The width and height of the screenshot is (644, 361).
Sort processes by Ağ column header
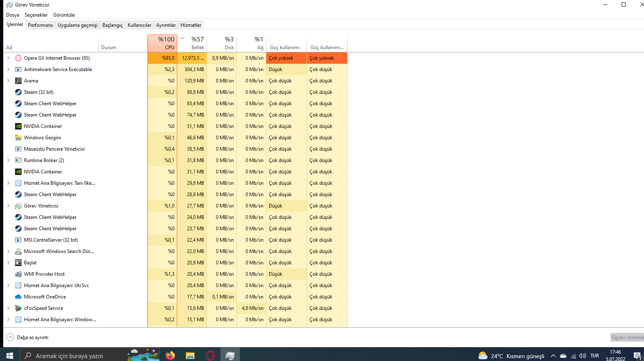tap(251, 43)
